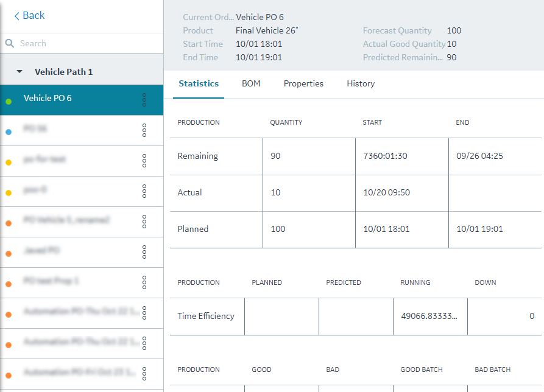Collapse the Vehicle Path 1 group arrow

(x=19, y=72)
